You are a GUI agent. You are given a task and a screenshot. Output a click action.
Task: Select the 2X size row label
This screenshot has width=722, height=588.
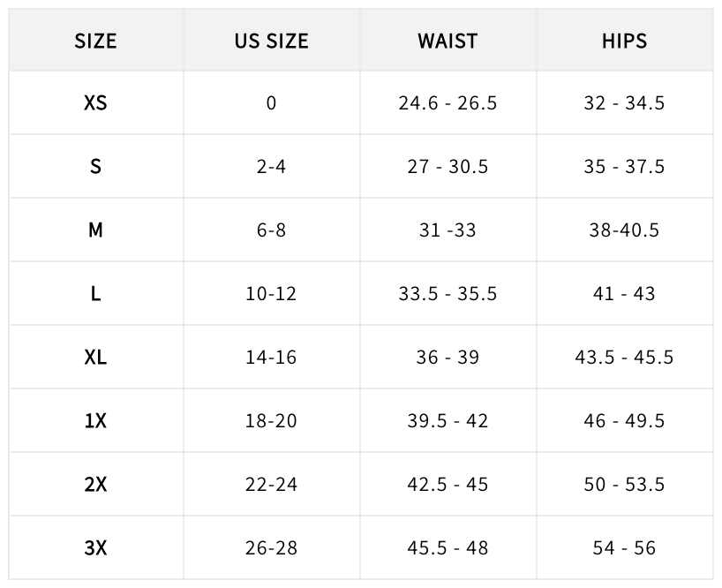[x=95, y=485]
